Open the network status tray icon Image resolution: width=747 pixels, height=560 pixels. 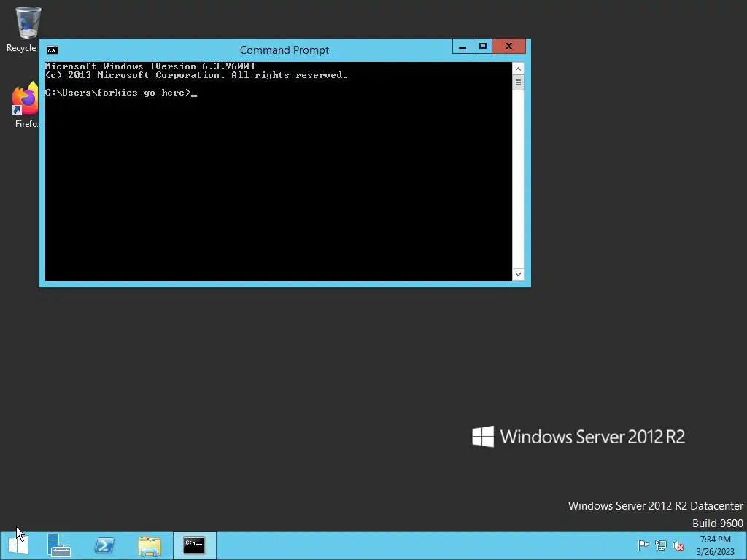click(x=661, y=545)
